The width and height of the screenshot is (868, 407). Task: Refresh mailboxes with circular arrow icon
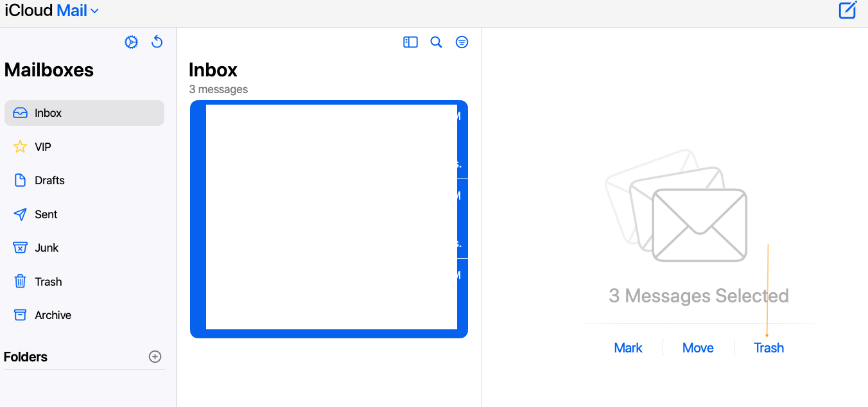(x=157, y=42)
